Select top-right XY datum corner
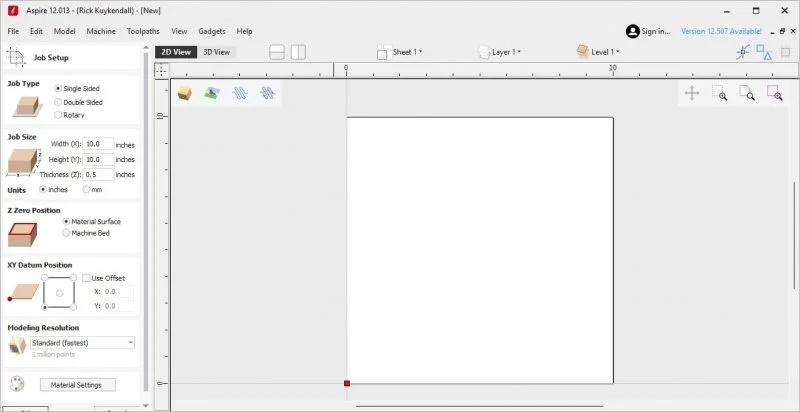 pos(73,277)
